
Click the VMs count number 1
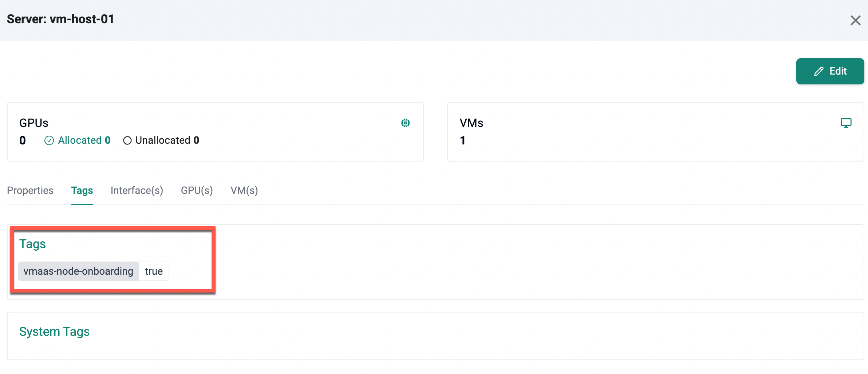coord(462,140)
